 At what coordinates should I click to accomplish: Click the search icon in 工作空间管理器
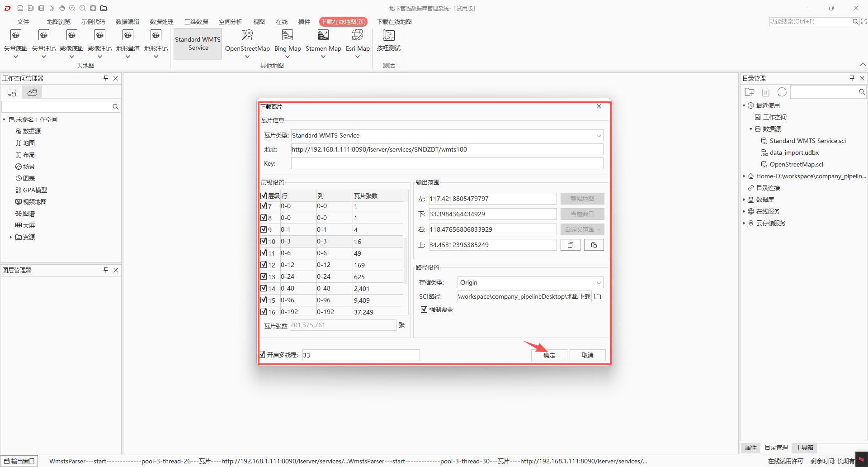point(115,107)
